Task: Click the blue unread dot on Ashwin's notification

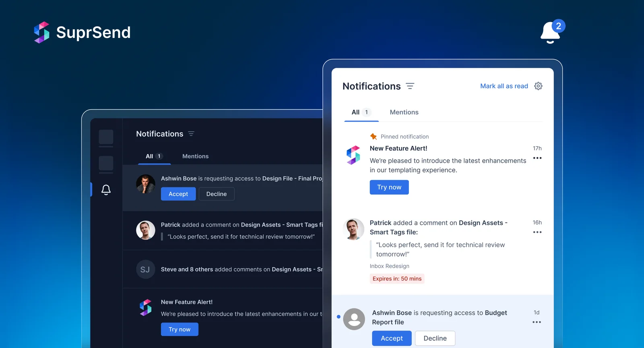Action: (x=339, y=317)
